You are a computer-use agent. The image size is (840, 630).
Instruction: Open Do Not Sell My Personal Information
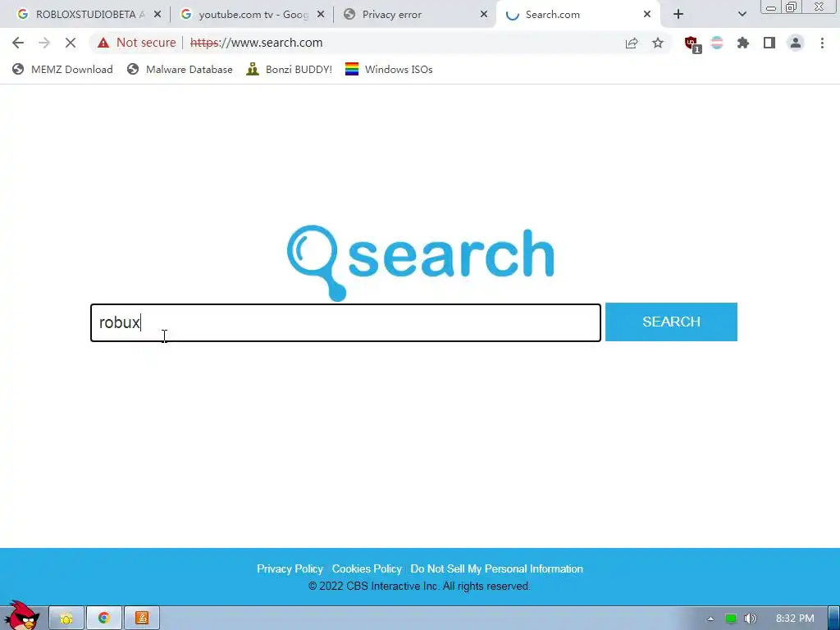[x=496, y=569]
